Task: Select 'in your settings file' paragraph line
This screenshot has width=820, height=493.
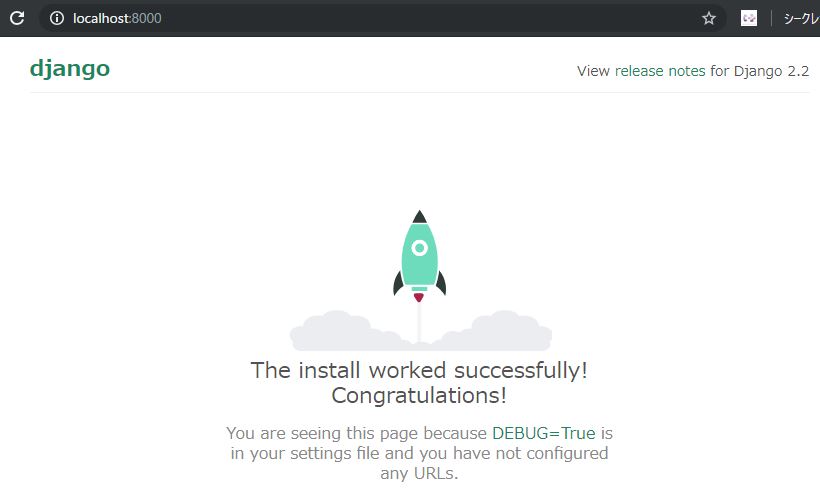Action: click(x=419, y=453)
